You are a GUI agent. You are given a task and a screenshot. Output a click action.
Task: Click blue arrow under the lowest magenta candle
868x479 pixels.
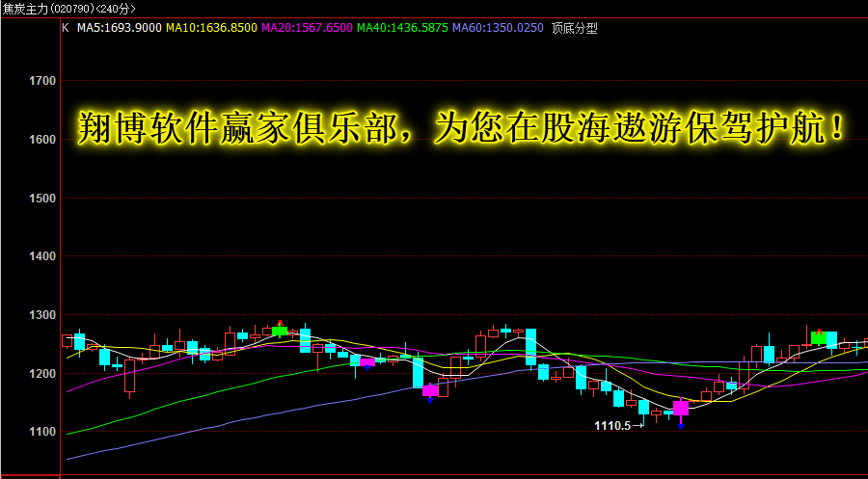click(681, 424)
